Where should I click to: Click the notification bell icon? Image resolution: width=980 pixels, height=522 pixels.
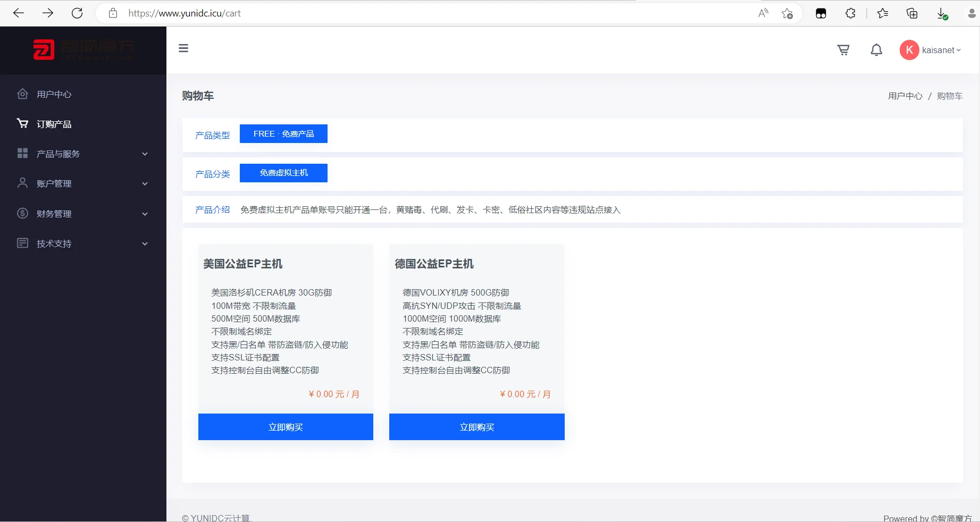point(876,50)
